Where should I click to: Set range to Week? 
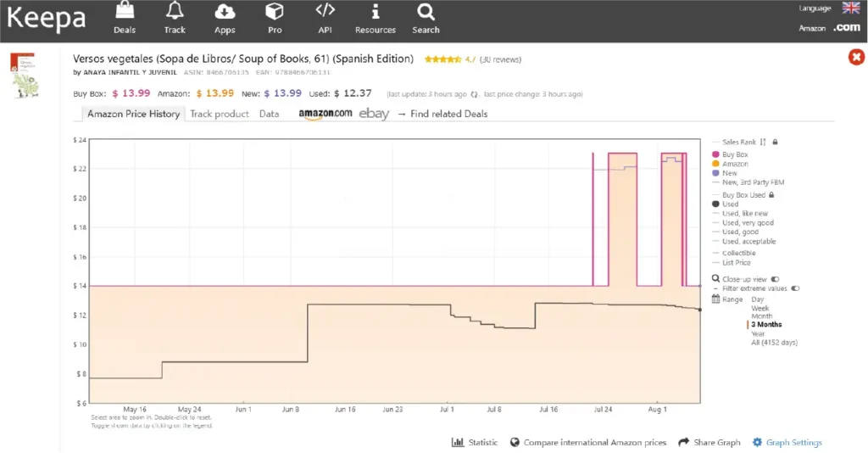tap(759, 308)
